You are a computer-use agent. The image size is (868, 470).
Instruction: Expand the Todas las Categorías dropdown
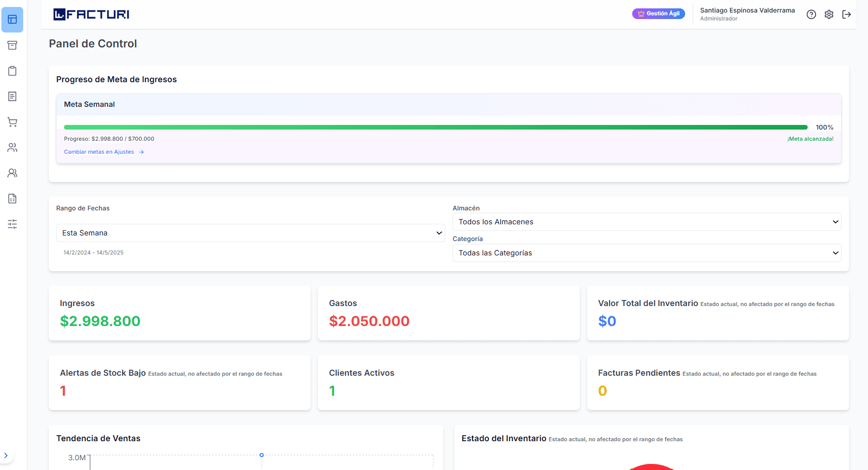pos(646,253)
